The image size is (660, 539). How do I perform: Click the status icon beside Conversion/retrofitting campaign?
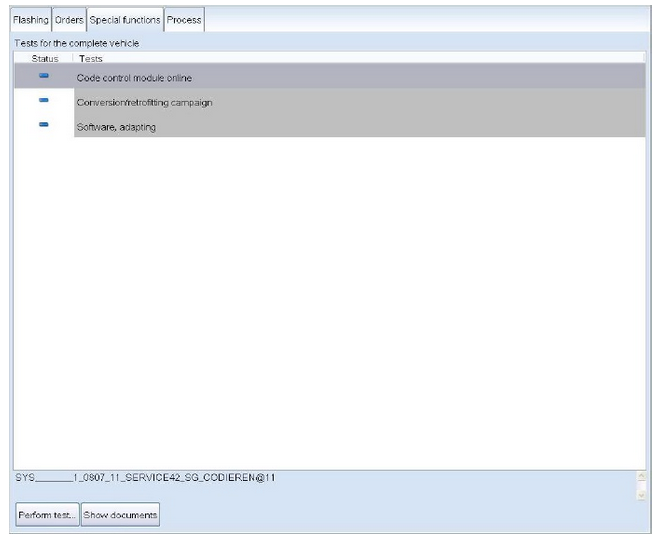[x=44, y=100]
